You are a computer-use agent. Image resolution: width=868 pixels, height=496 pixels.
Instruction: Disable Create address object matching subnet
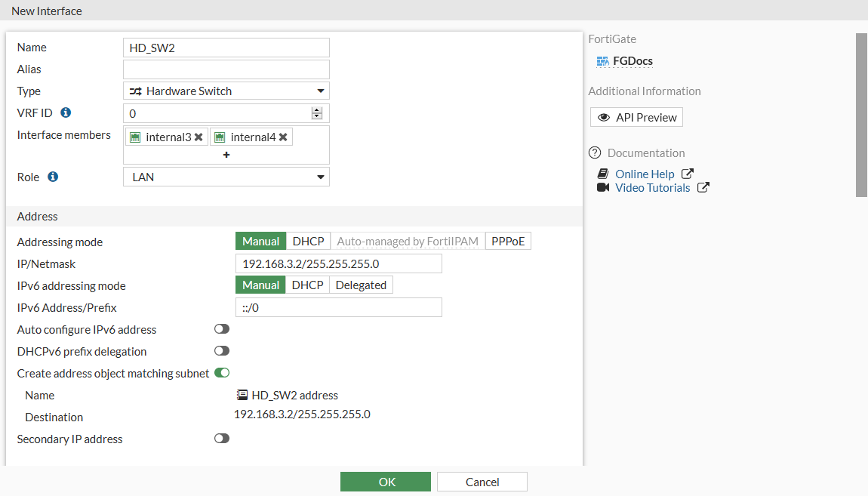point(221,372)
